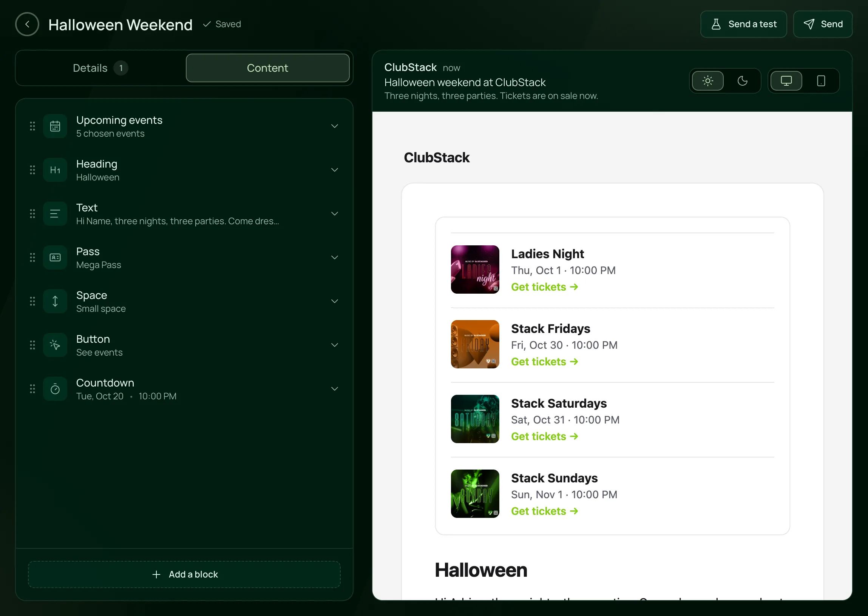Expand the Text block chevron
Image resolution: width=868 pixels, height=616 pixels.
[335, 214]
